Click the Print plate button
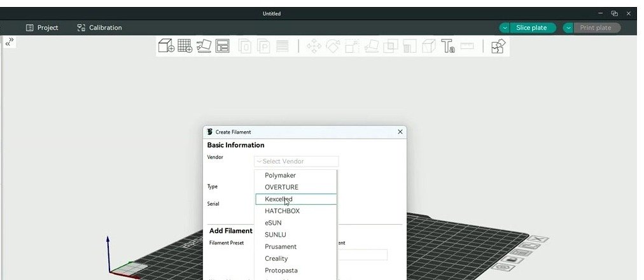Image resolution: width=644 pixels, height=280 pixels. tap(597, 28)
